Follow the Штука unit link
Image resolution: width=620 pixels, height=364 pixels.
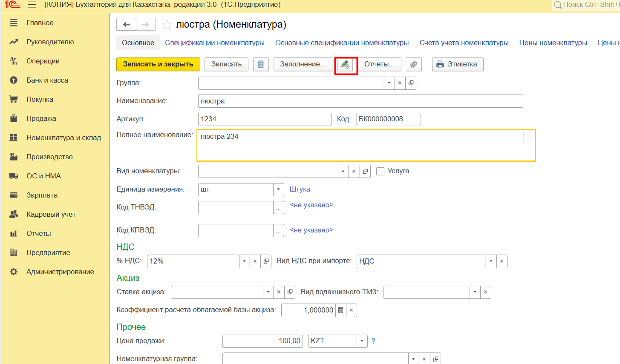[x=300, y=189]
